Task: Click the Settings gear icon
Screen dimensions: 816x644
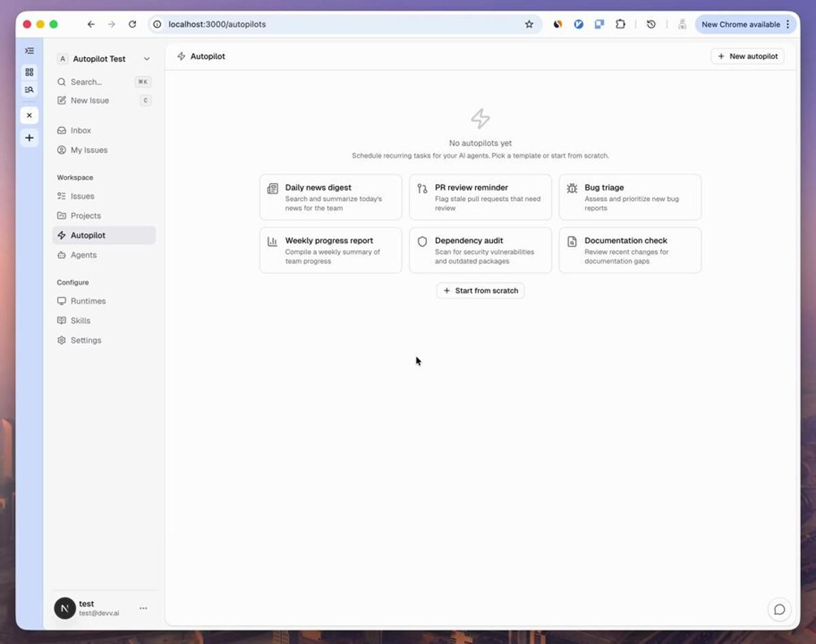Action: tap(62, 340)
